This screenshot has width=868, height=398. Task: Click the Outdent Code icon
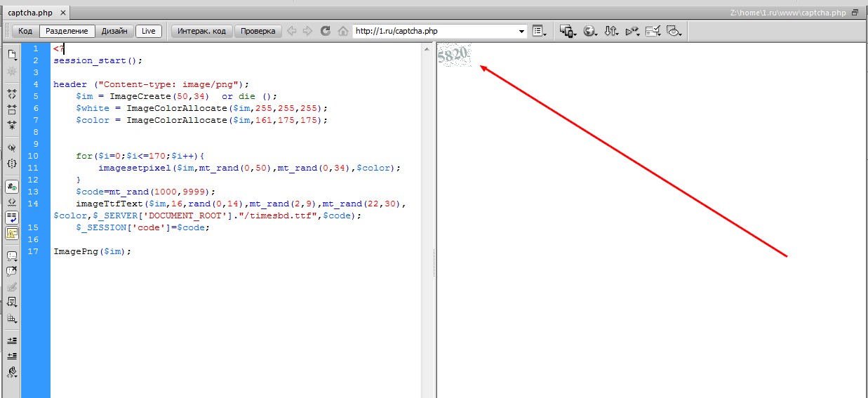12,356
